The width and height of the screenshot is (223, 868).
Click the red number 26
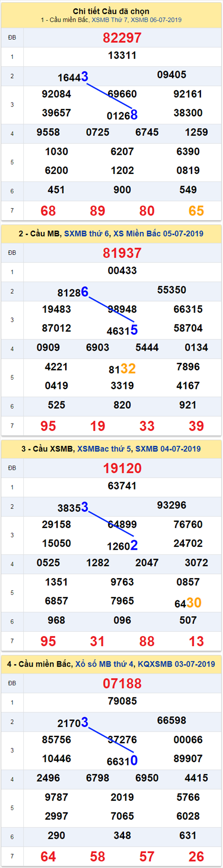pyautogui.click(x=197, y=857)
